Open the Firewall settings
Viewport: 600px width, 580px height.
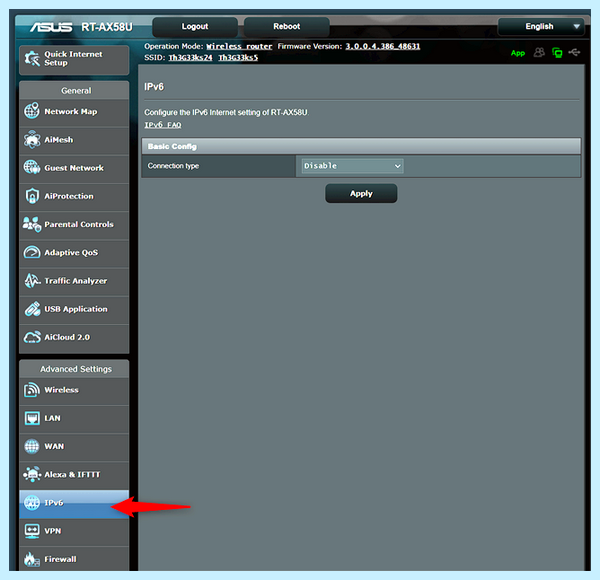pyautogui.click(x=74, y=559)
